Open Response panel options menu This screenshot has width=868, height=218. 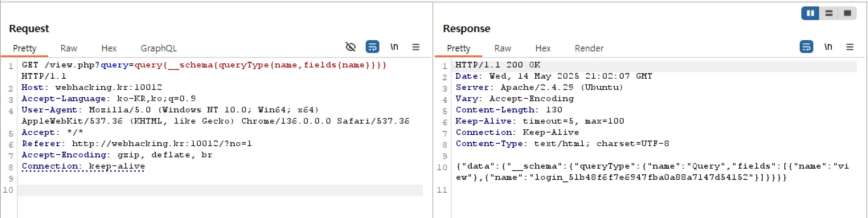click(x=850, y=47)
